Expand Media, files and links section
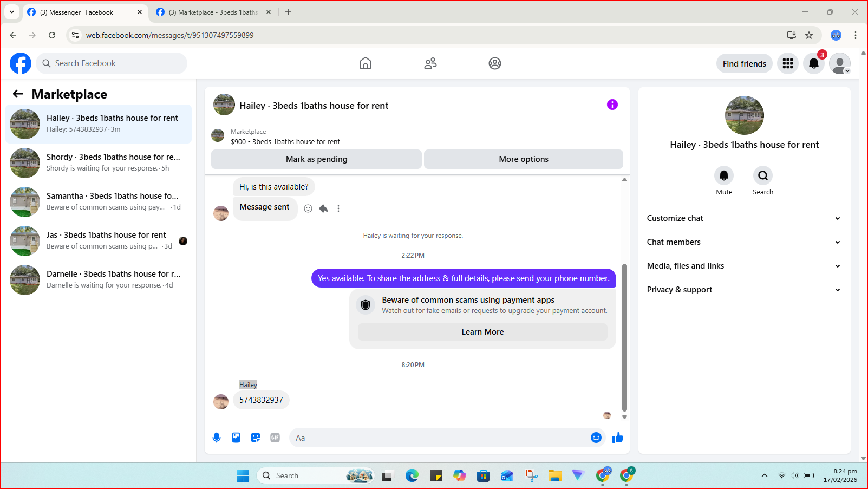Screen dimensions: 868x489 pyautogui.click(x=743, y=266)
